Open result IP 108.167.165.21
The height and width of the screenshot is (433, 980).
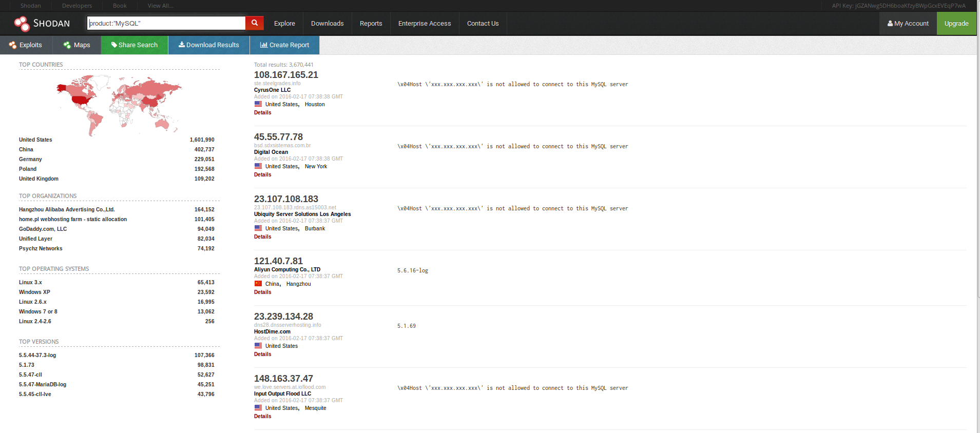[x=286, y=75]
